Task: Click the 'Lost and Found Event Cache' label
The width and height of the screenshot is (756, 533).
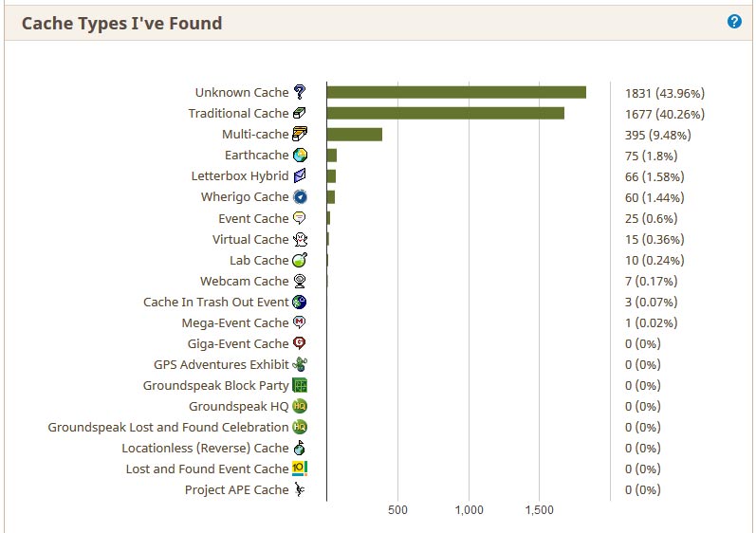Action: coord(208,469)
